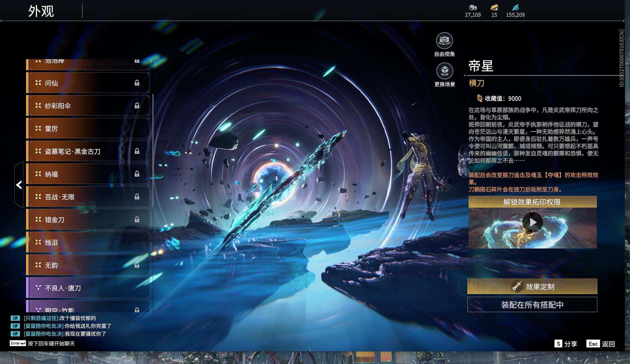Click chat message 你给我送礼你完蛋了
The height and width of the screenshot is (364, 630).
coord(88,326)
